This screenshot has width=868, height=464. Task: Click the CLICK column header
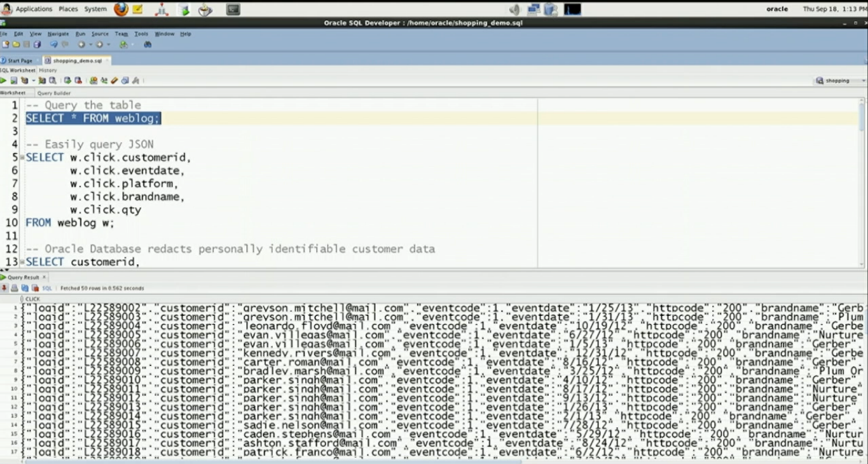click(x=32, y=299)
